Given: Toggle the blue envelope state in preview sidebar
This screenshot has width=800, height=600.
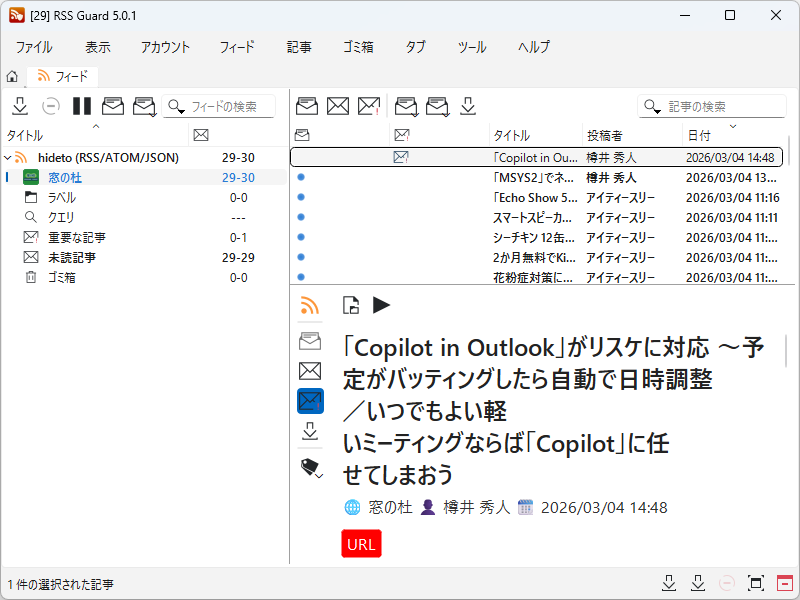Looking at the screenshot, I should pos(310,400).
